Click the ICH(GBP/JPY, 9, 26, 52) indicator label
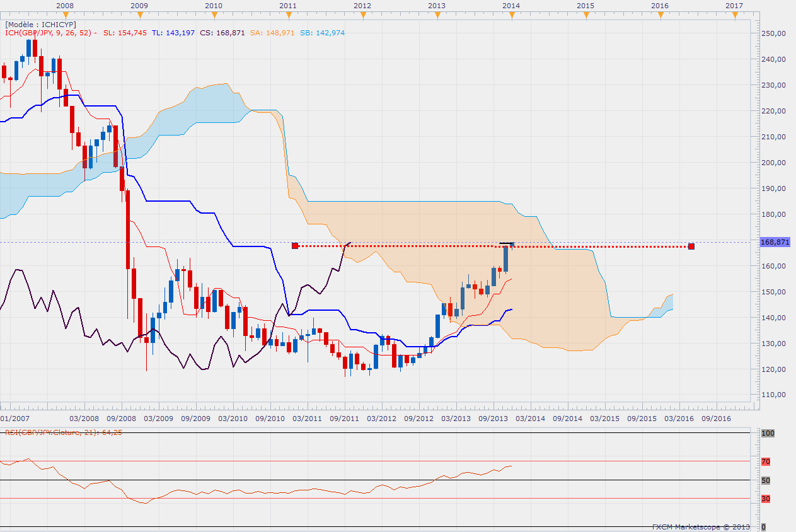 coord(49,33)
